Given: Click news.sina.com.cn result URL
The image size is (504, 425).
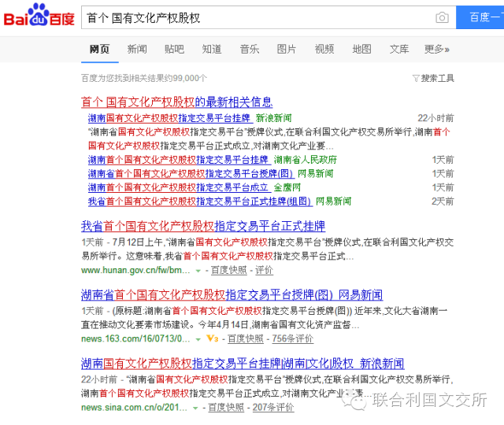Looking at the screenshot, I should pyautogui.click(x=134, y=408).
